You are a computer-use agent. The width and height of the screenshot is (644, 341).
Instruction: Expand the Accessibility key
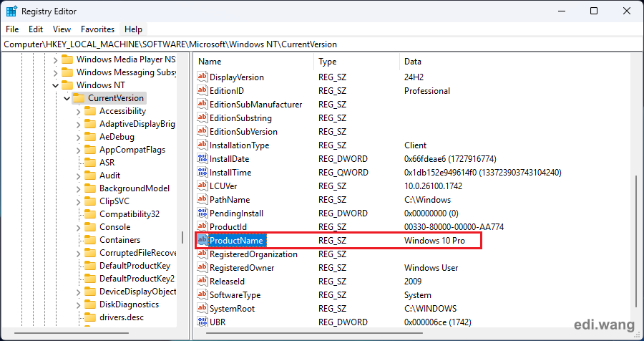[x=79, y=112]
